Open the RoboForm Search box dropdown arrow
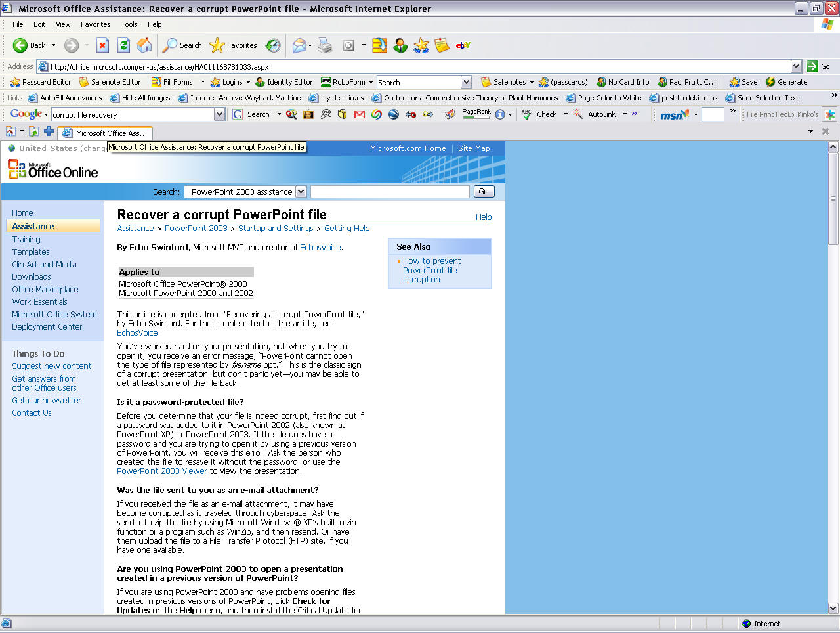The image size is (840, 633). [466, 82]
